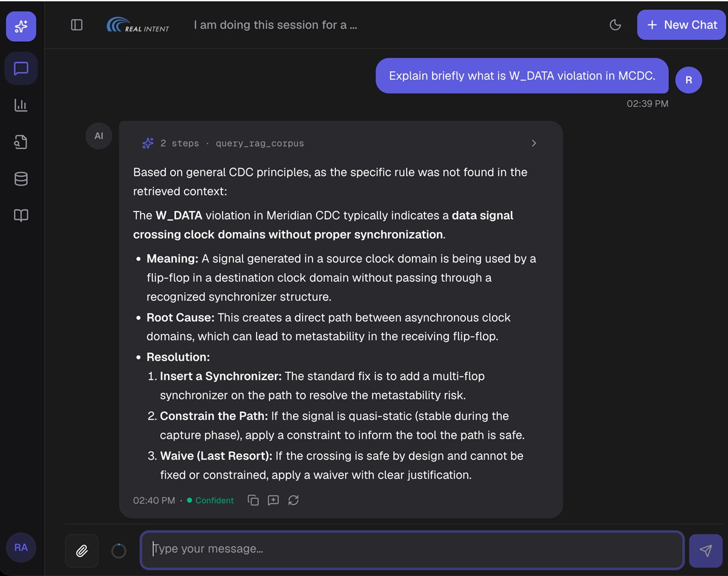
Task: Expand the 2 steps query_rag_corpus chevron
Action: coord(534,144)
